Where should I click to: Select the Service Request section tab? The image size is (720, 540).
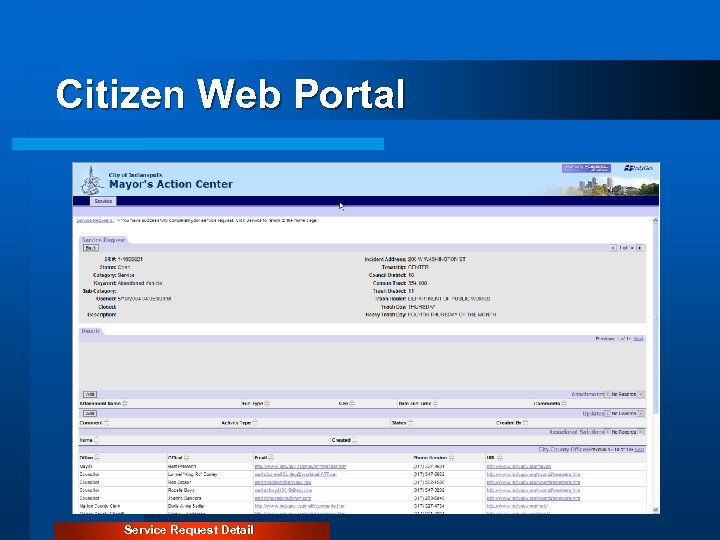tap(103, 240)
